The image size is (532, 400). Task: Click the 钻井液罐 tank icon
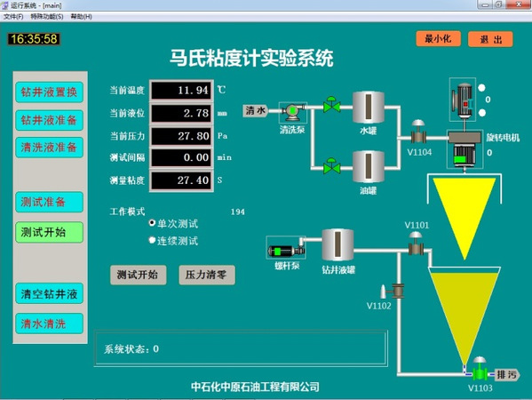pyautogui.click(x=337, y=244)
